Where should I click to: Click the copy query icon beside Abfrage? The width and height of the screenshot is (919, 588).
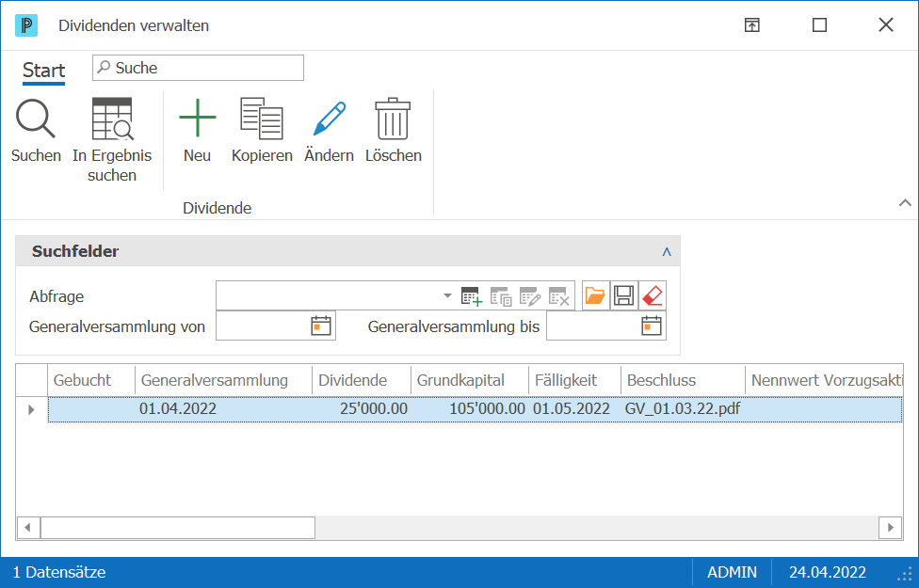pyautogui.click(x=501, y=295)
